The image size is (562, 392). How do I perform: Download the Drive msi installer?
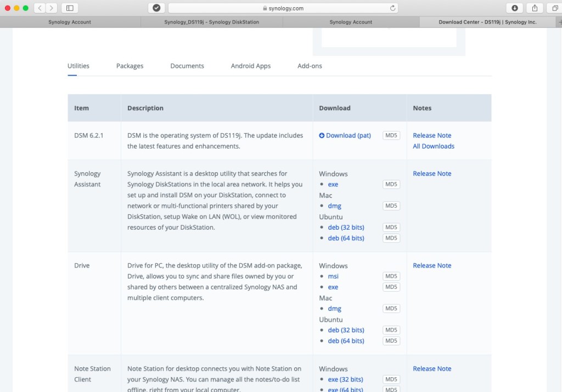point(333,276)
